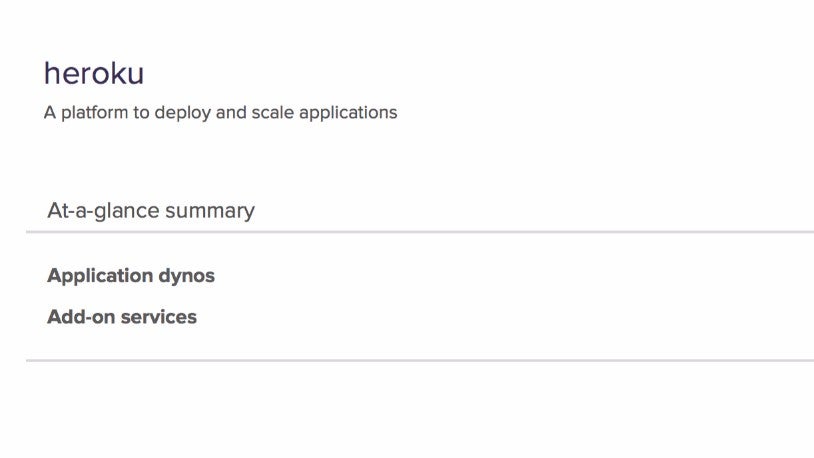Select the 'A platform to deploy' subtitle text

point(220,112)
